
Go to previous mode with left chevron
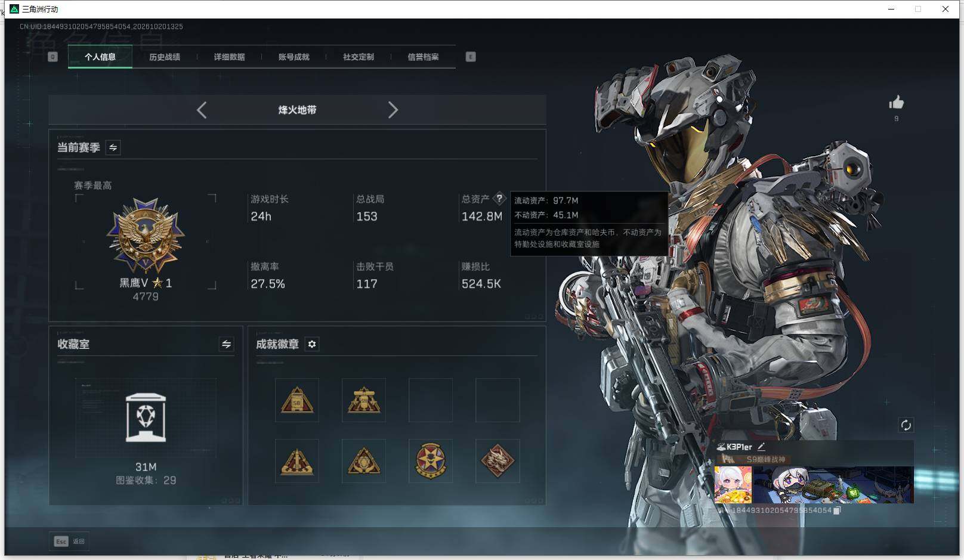(x=202, y=110)
